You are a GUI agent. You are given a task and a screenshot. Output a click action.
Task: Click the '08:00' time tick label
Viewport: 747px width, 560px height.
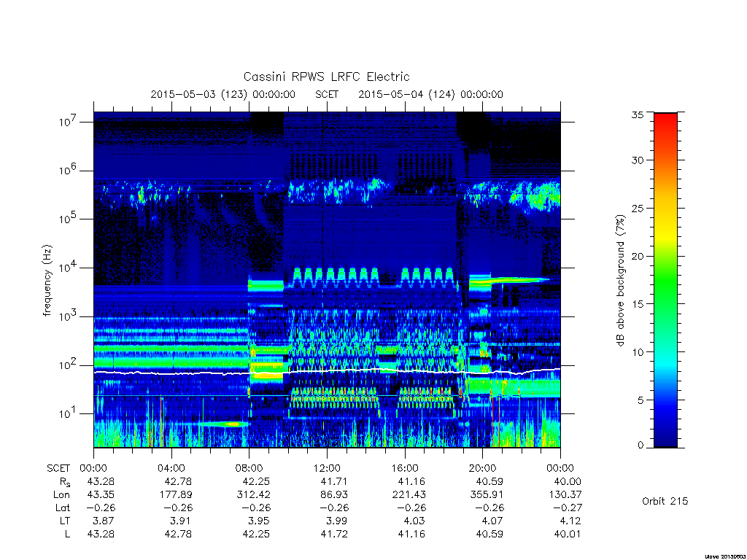click(249, 468)
